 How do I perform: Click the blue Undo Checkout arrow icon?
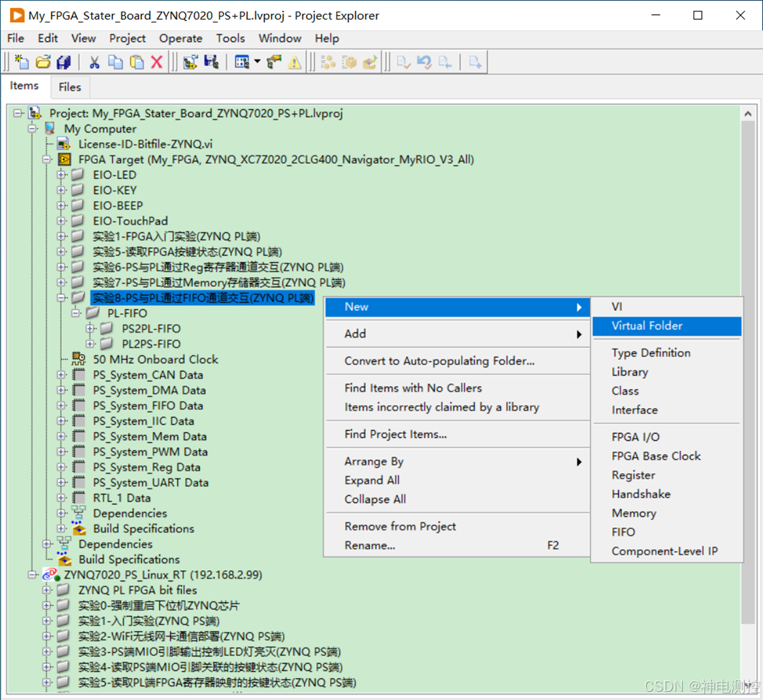coord(424,62)
